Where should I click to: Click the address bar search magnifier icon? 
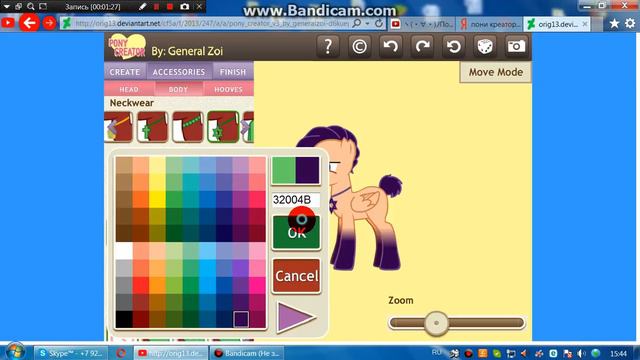tap(356, 24)
